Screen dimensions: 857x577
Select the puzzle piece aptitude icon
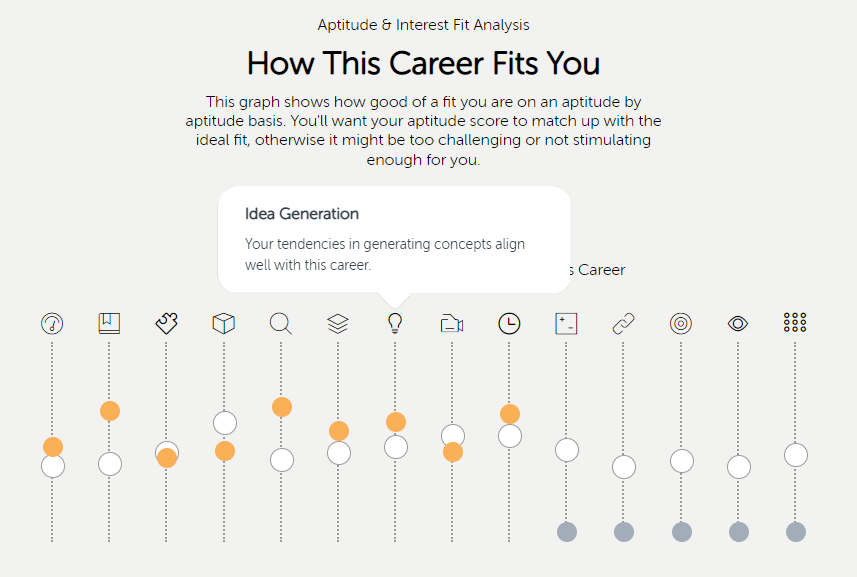coord(166,322)
